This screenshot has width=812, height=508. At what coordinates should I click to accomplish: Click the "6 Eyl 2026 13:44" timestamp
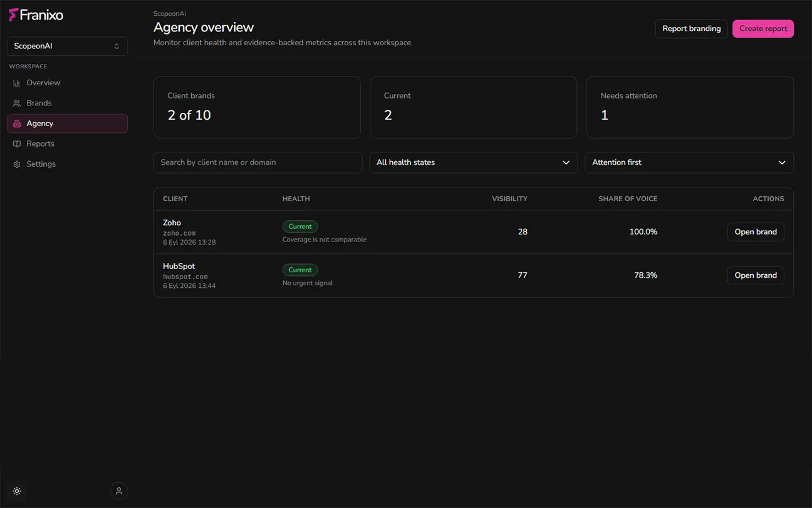(189, 286)
